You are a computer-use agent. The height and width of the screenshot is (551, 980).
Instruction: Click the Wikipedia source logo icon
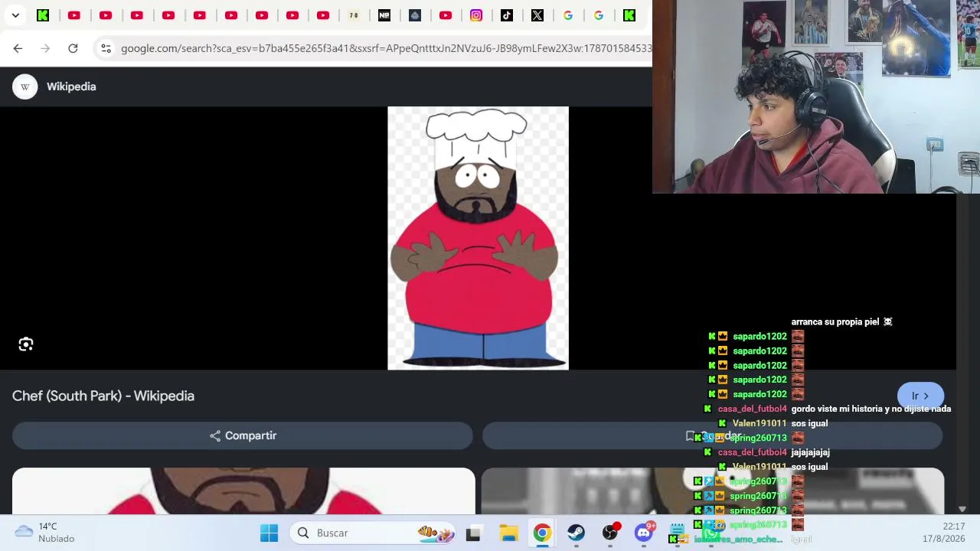pos(25,86)
